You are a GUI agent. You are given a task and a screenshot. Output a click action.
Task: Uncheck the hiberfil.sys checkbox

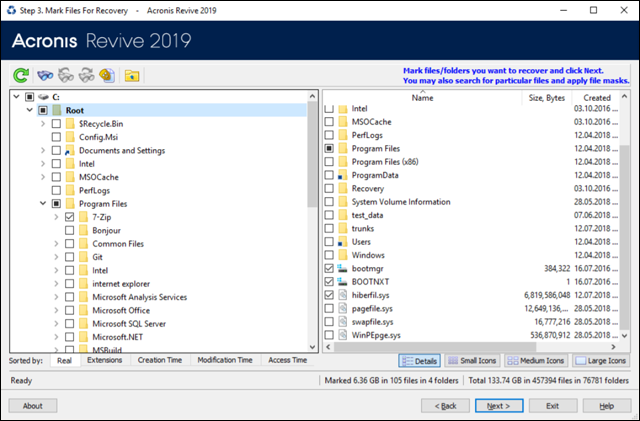pos(329,295)
